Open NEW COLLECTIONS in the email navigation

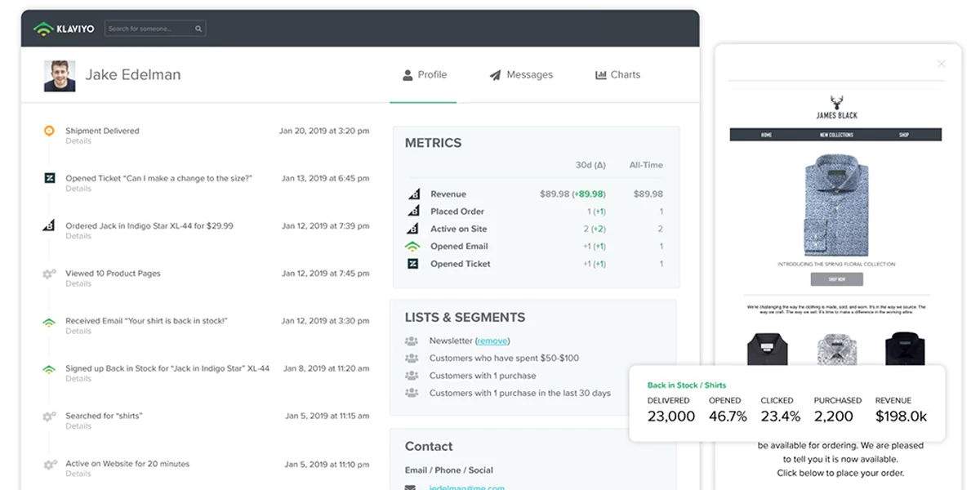coord(836,135)
